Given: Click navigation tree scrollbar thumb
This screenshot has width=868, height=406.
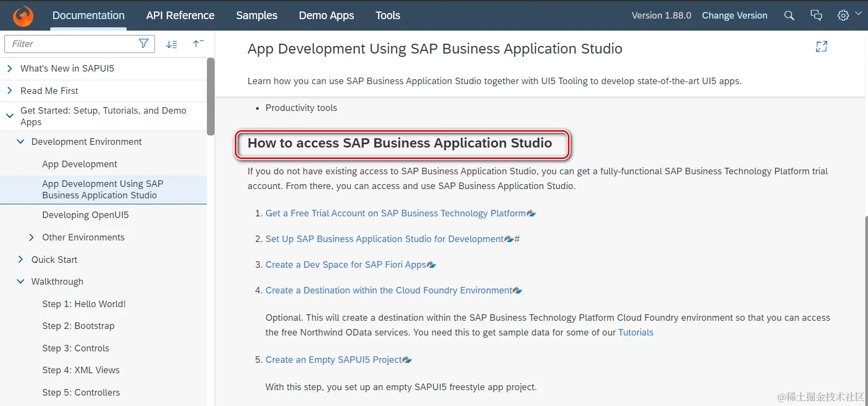Looking at the screenshot, I should [211, 96].
